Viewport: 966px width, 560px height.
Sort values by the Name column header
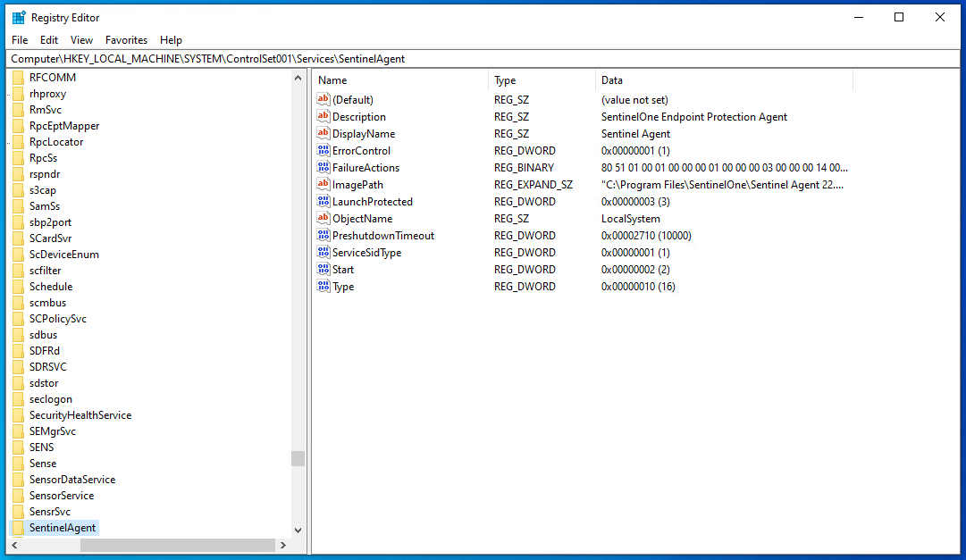401,80
